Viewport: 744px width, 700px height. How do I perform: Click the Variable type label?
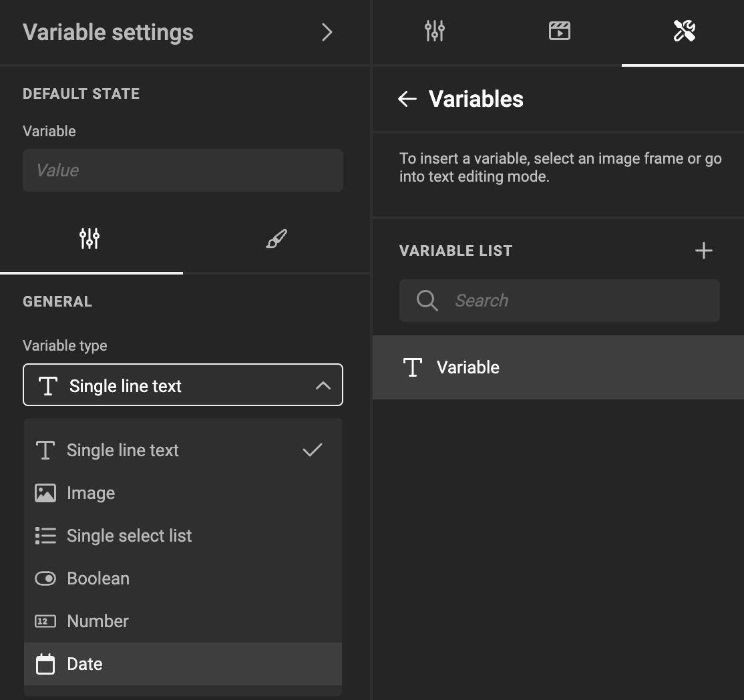(65, 345)
